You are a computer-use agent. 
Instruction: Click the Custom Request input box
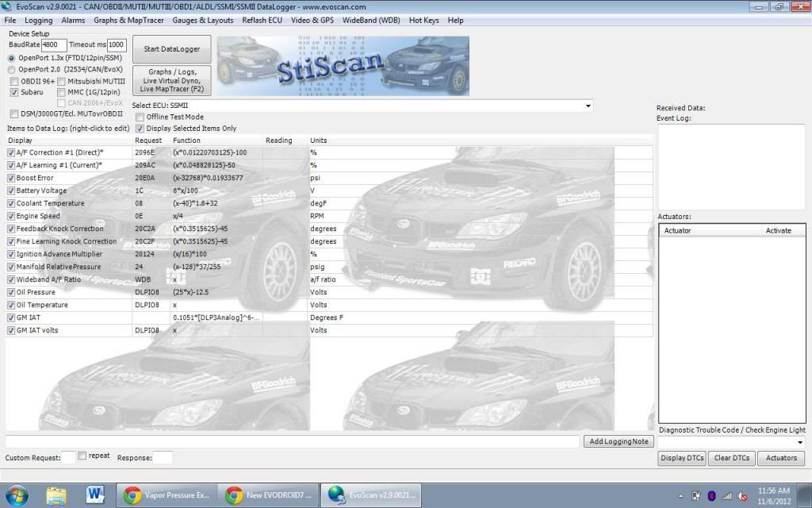68,458
